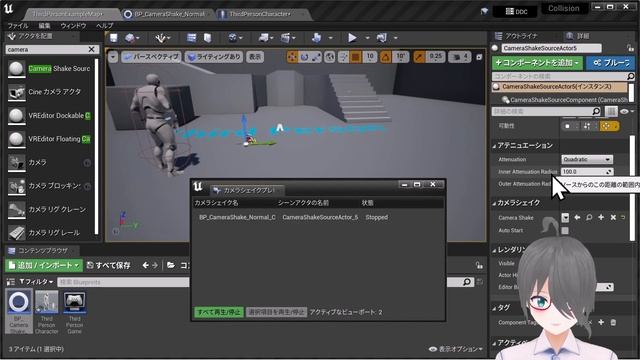
Task: Click the green すべて再生/停止 button
Action: [219, 312]
